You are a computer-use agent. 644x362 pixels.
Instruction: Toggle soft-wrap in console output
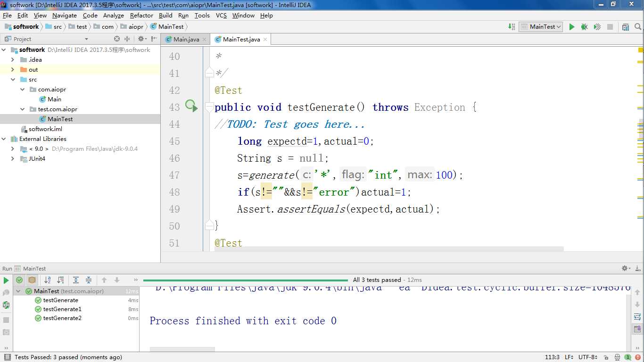click(637, 317)
